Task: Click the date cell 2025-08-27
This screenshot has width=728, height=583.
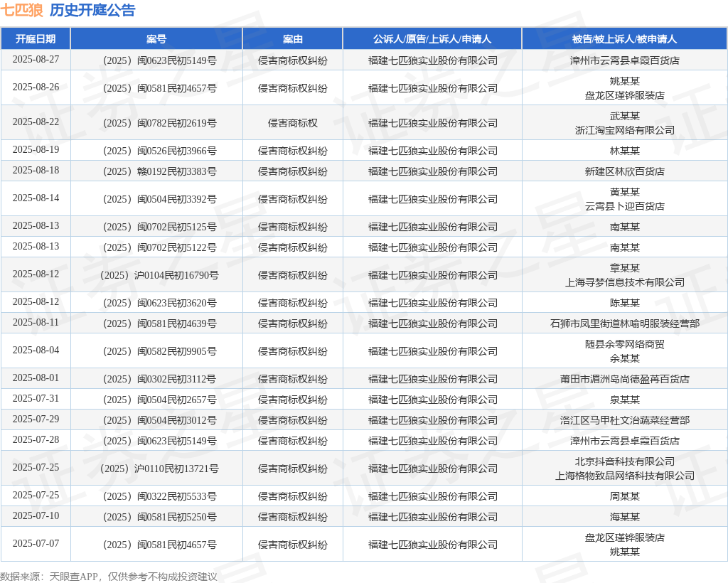Action: point(36,60)
